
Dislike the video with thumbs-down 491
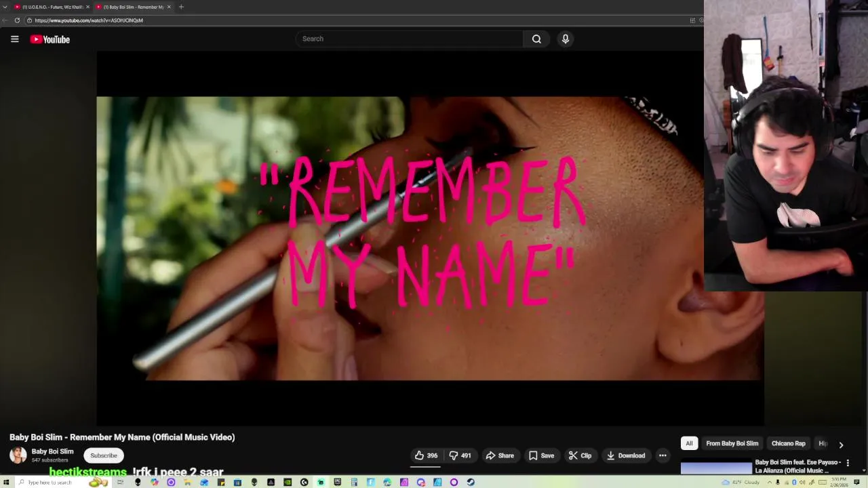[x=460, y=455]
